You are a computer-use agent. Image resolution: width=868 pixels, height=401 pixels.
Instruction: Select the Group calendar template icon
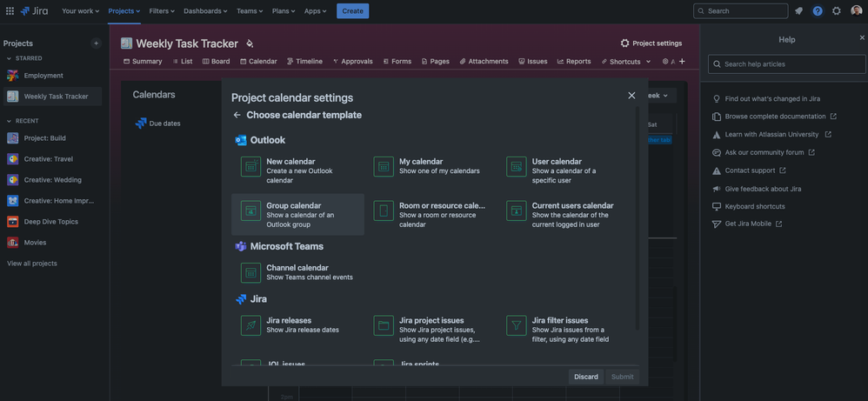pos(250,211)
